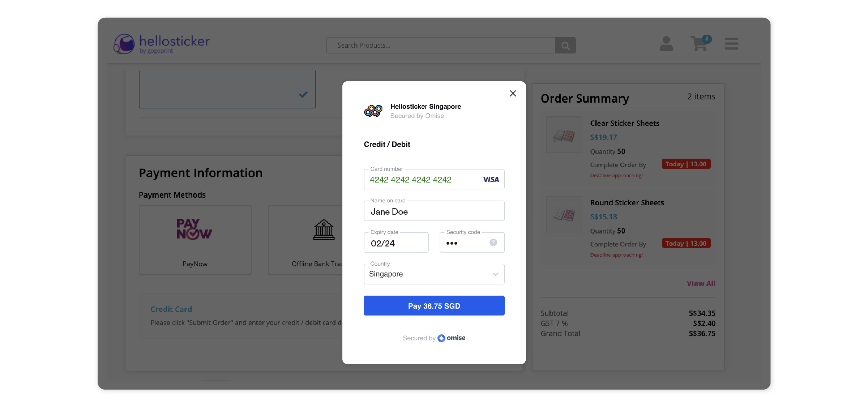Viewport: 868px width, 412px height.
Task: Open the shopping cart icon
Action: point(700,43)
